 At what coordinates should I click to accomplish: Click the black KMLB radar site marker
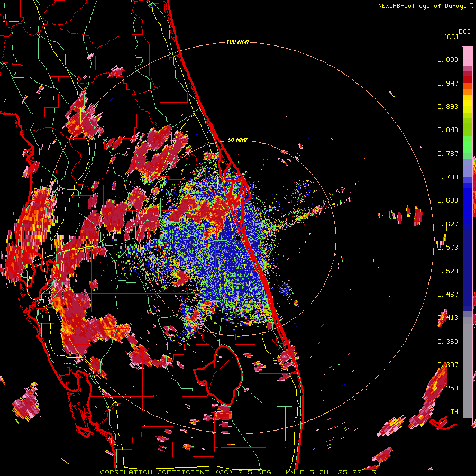[237, 238]
